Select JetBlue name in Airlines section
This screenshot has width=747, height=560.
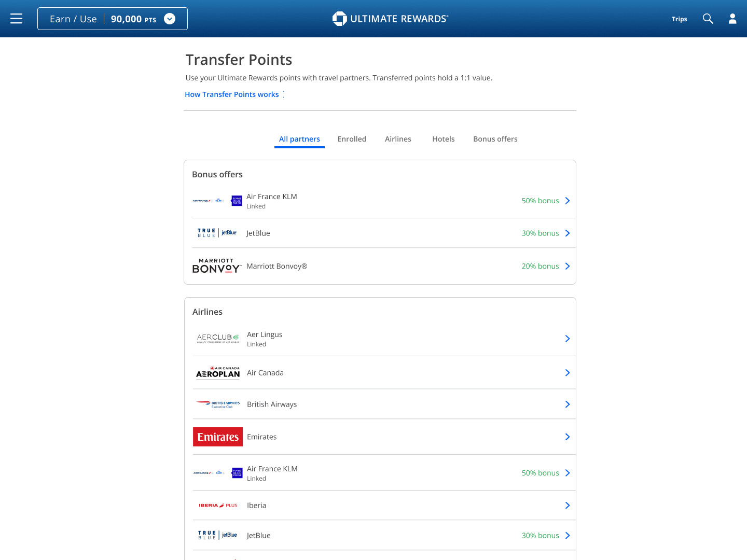pos(259,536)
